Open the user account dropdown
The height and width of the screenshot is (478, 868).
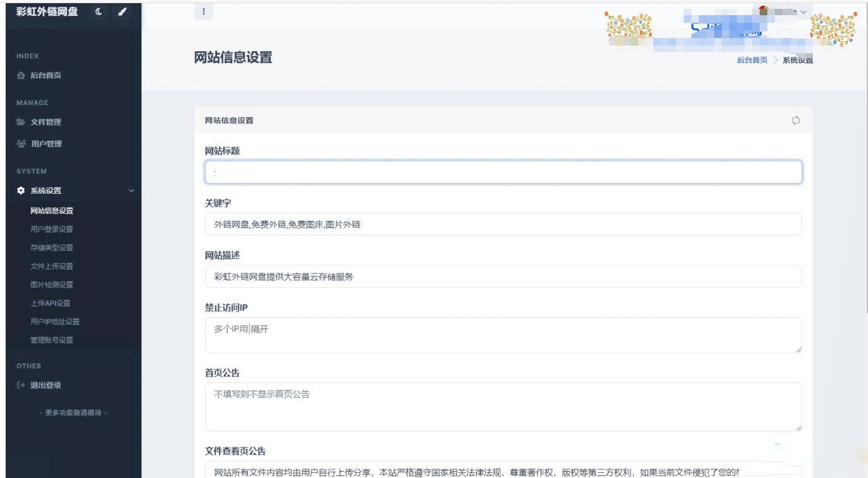click(783, 11)
